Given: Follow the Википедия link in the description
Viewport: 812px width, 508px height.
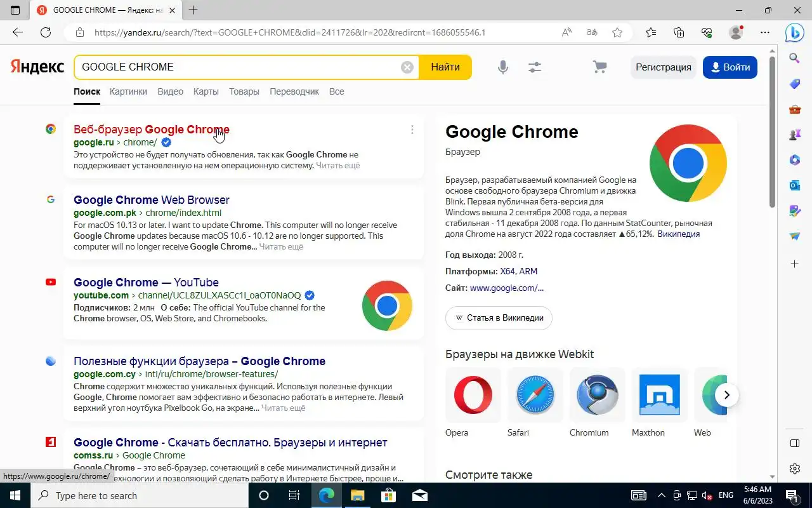Looking at the screenshot, I should tap(678, 234).
